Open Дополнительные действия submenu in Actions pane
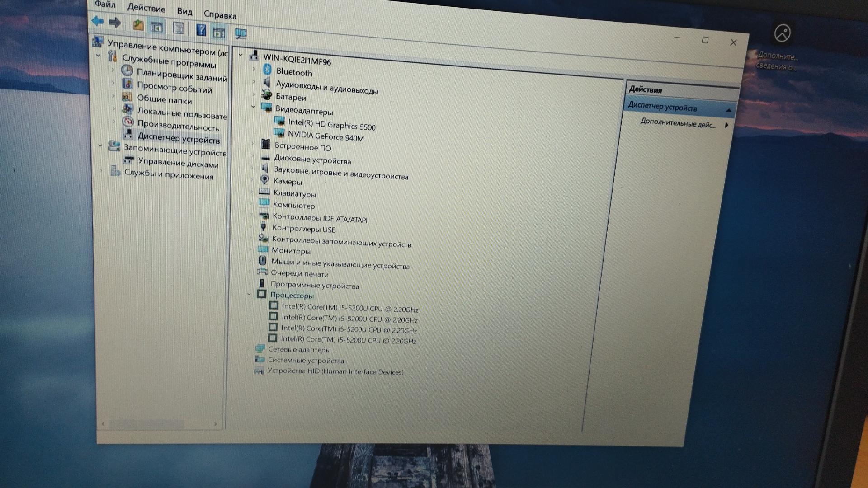 678,123
